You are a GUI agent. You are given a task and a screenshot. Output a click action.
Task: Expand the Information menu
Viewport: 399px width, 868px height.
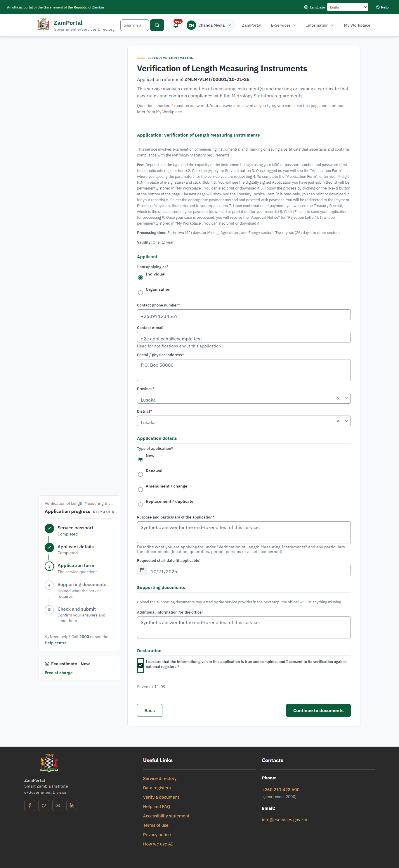point(320,25)
